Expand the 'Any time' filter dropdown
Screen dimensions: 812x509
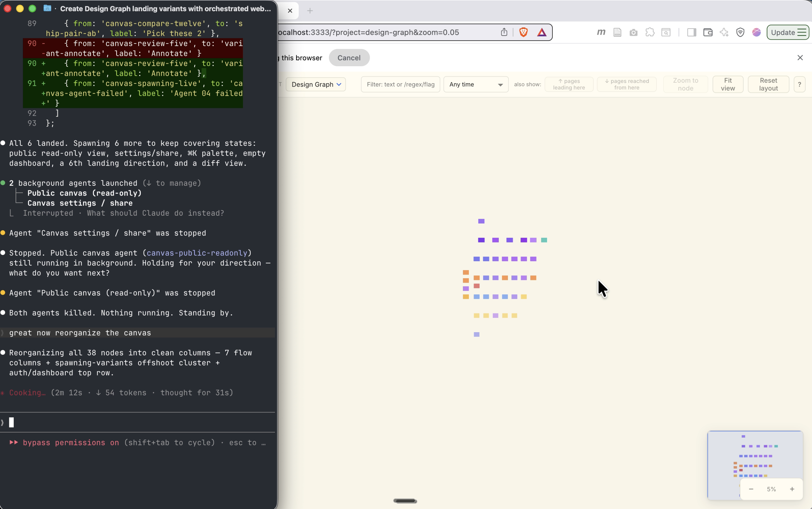[476, 84]
